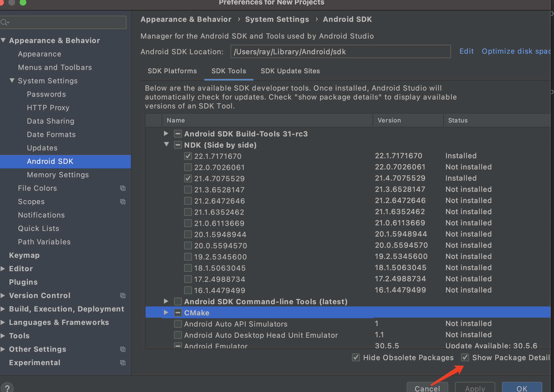This screenshot has width=554, height=392.
Task: Click the help question mark icon
Action: (7, 388)
